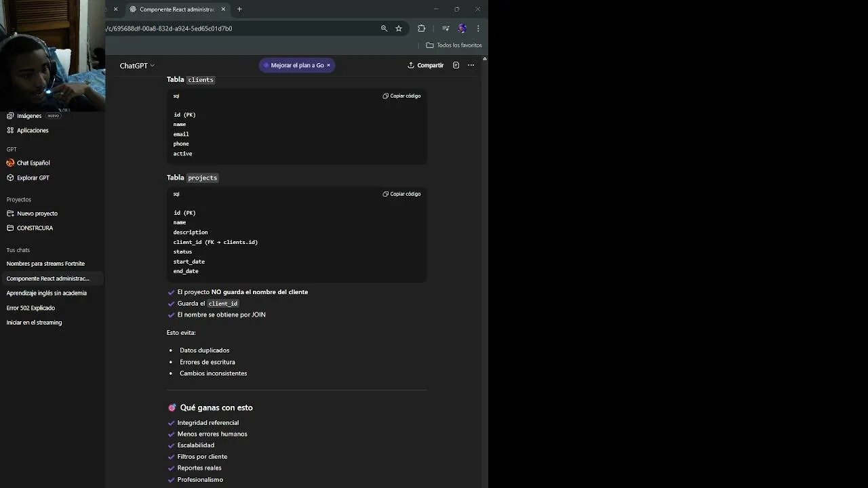Close the Componente React browser tab
This screenshot has width=868, height=488.
[x=223, y=9]
